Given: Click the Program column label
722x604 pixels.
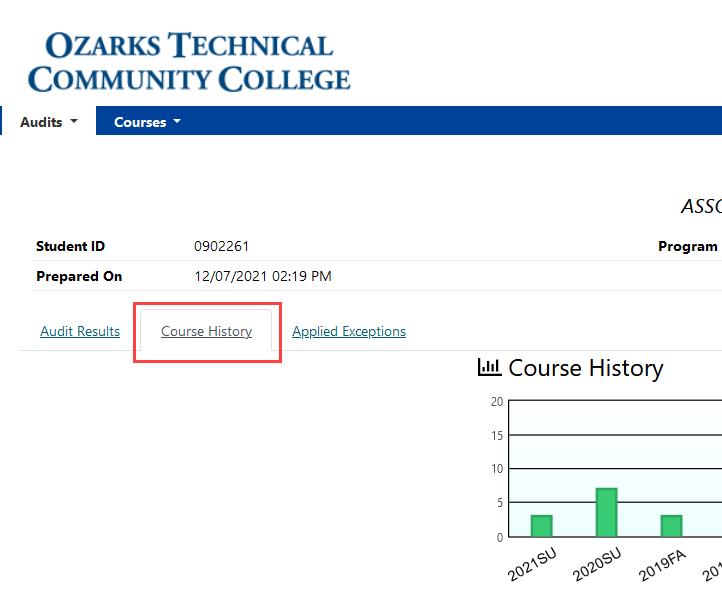Looking at the screenshot, I should point(688,246).
